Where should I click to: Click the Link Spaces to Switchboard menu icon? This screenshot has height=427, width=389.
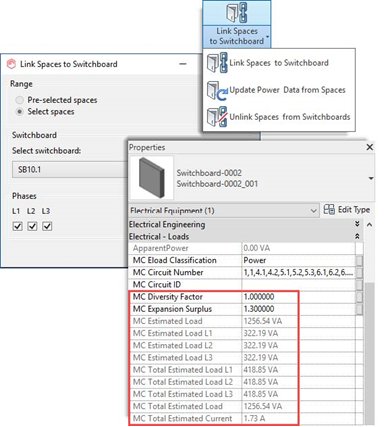[x=217, y=63]
